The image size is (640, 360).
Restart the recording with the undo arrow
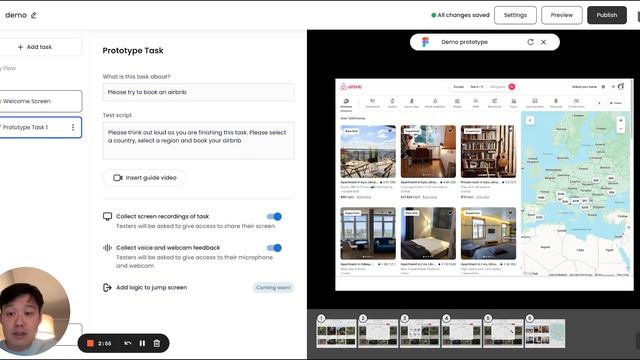click(x=128, y=343)
